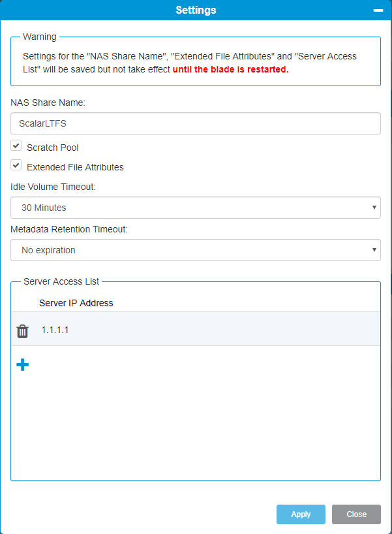Select the 1.1.1.1 server row
392x534 pixels.
pyautogui.click(x=196, y=329)
